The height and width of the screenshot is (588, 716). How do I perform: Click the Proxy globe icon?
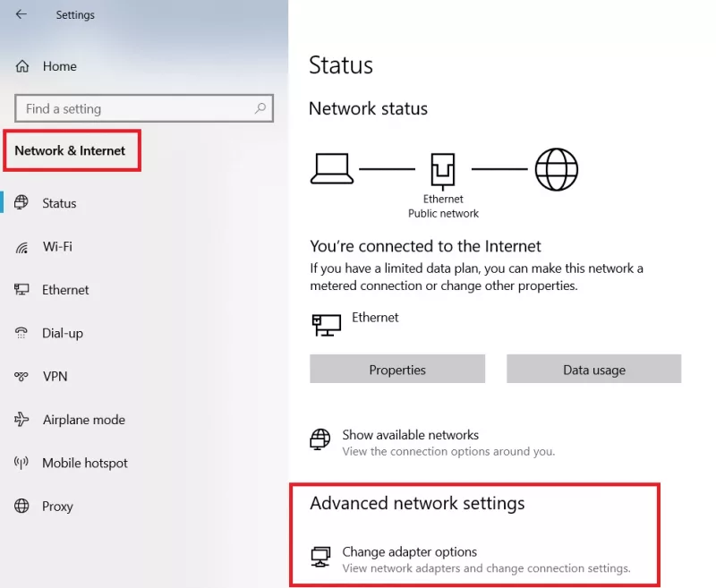22,507
